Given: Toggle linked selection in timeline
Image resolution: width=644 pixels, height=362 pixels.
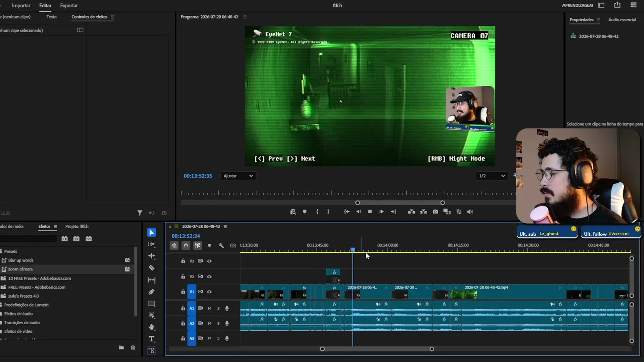Looking at the screenshot, I should click(198, 245).
